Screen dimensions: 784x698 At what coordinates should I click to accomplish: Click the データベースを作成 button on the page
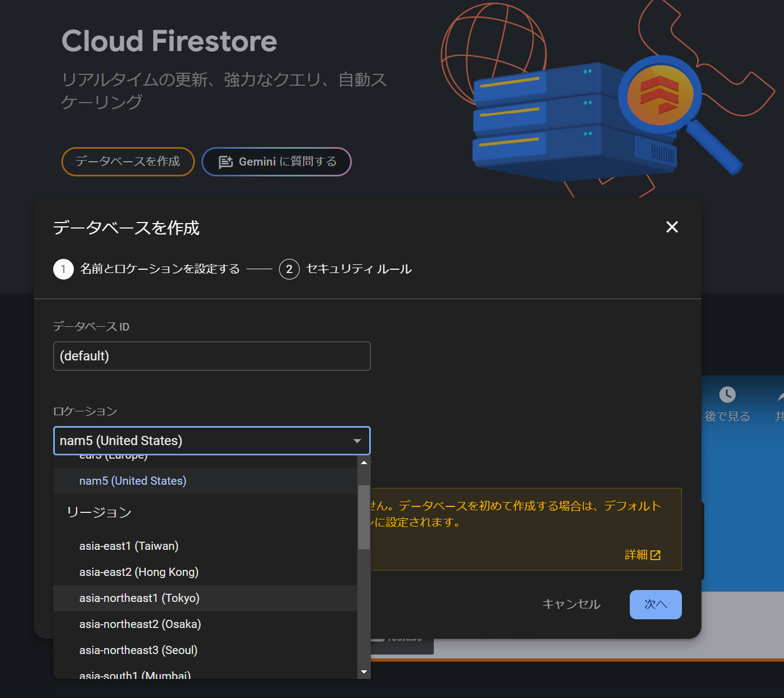[128, 162]
